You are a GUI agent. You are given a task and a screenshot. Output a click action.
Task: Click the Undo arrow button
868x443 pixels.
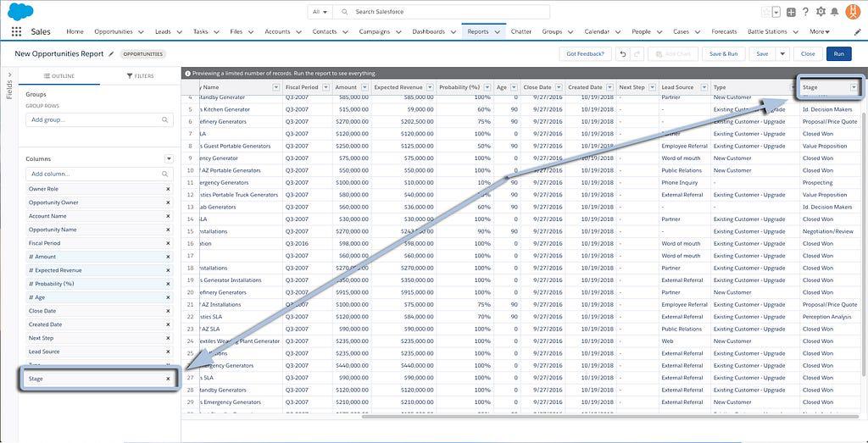click(624, 53)
